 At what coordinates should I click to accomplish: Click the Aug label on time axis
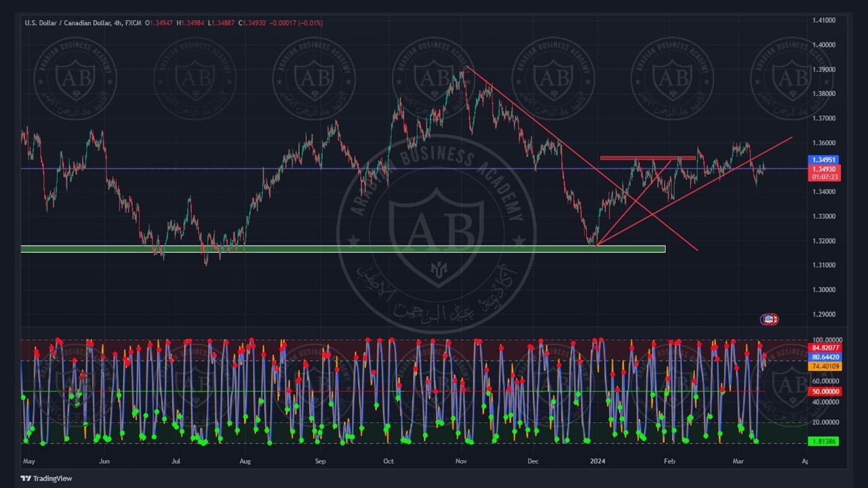pos(245,462)
